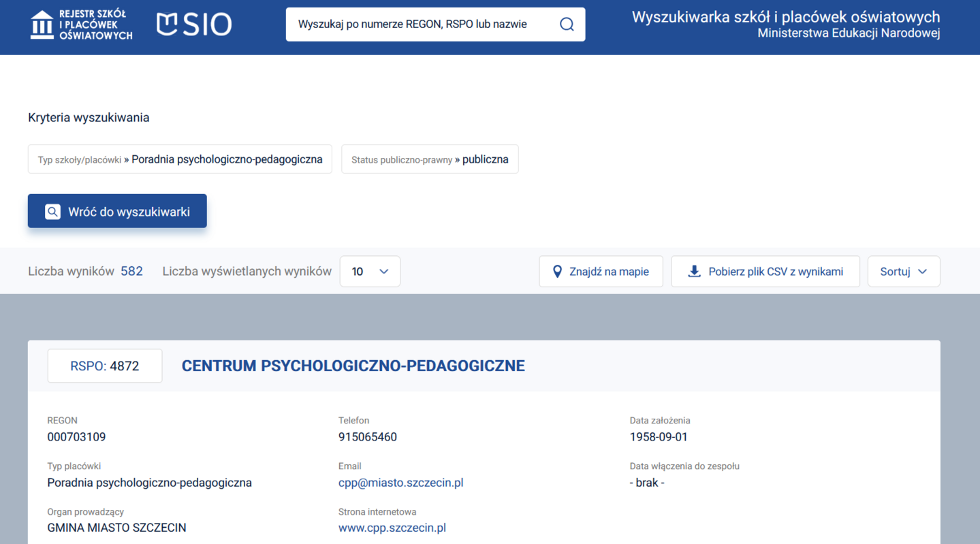Visit the www.cpp.szczecin.pl website link
The height and width of the screenshot is (544, 980).
(392, 528)
